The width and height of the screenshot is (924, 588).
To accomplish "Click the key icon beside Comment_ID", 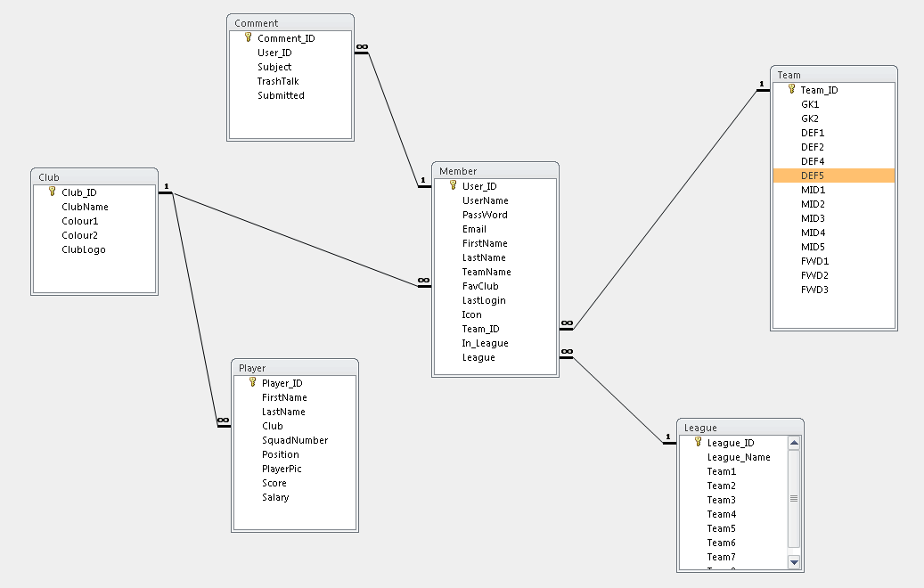I will [x=248, y=37].
